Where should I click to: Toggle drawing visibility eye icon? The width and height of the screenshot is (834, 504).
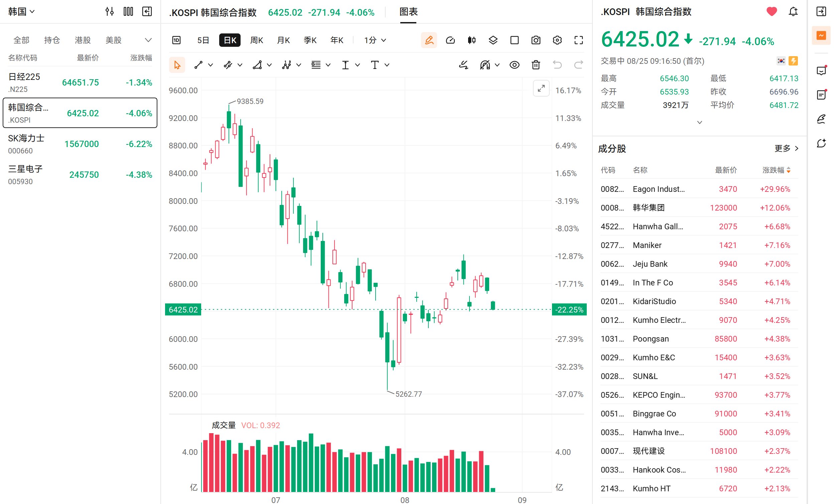[x=515, y=65]
